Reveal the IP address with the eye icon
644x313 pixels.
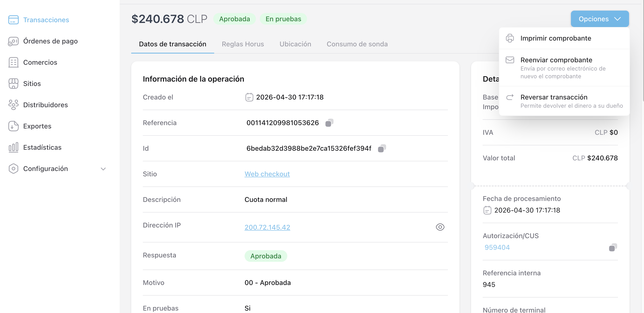(x=440, y=227)
